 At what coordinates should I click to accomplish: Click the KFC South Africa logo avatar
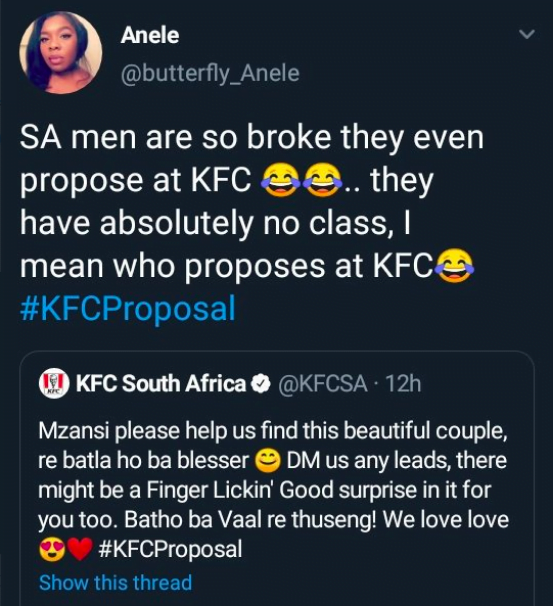(x=54, y=383)
